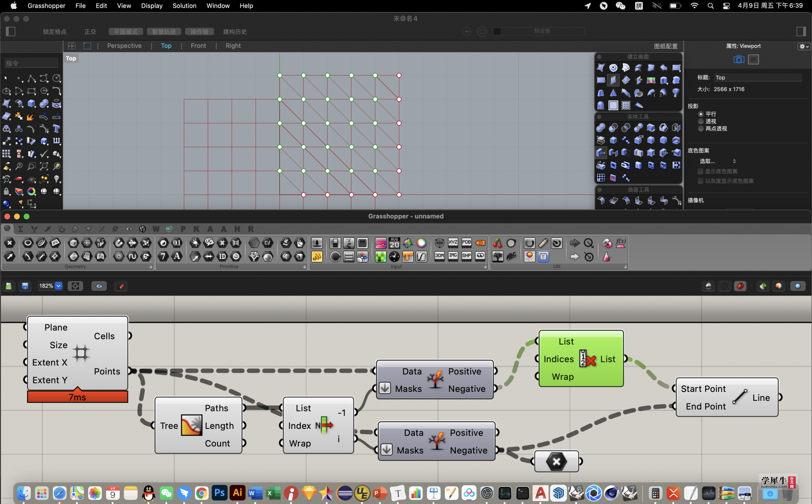This screenshot has height=504, width=812.
Task: Select the 平行 projection radio button
Action: (700, 114)
